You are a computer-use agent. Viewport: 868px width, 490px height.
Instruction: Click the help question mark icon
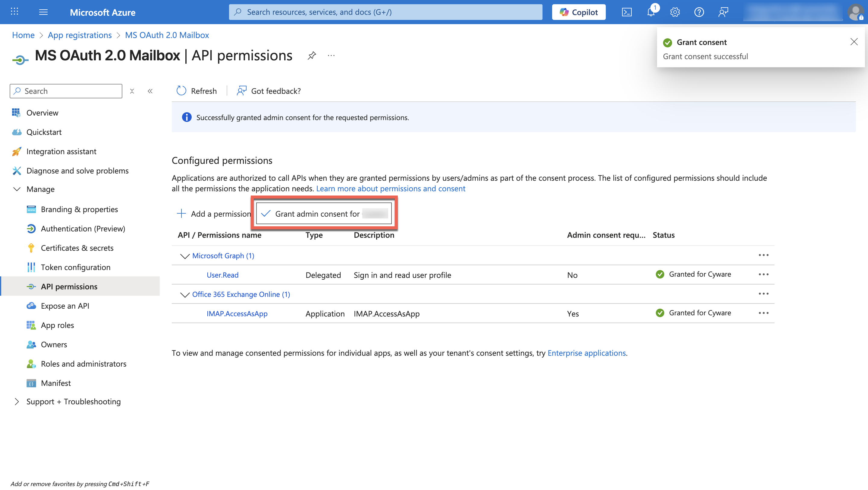coord(699,12)
